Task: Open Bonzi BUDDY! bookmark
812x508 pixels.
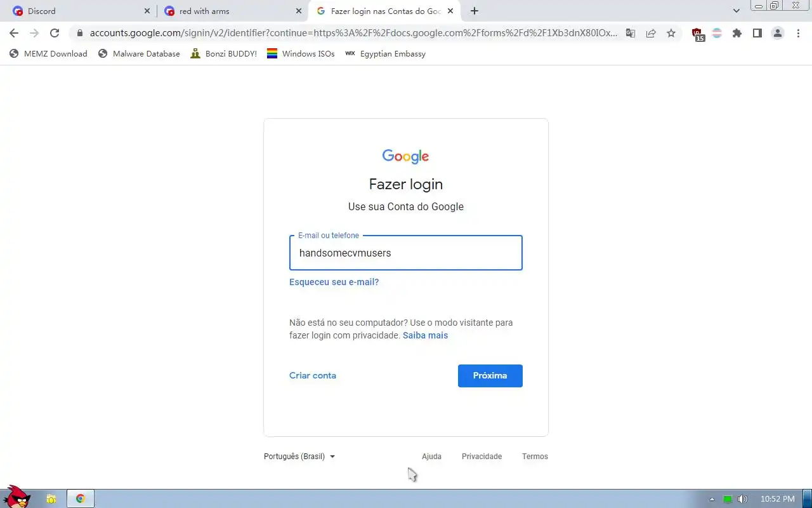Action: point(223,54)
